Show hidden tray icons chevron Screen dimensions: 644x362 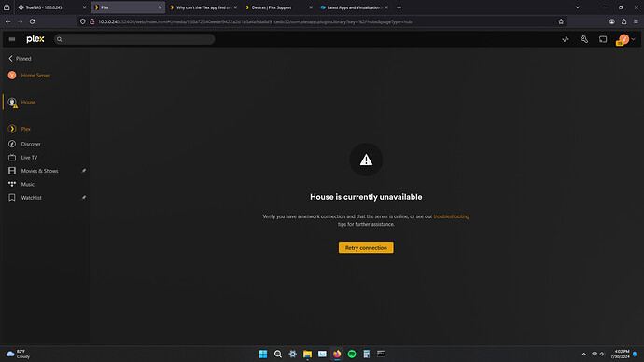(x=583, y=354)
